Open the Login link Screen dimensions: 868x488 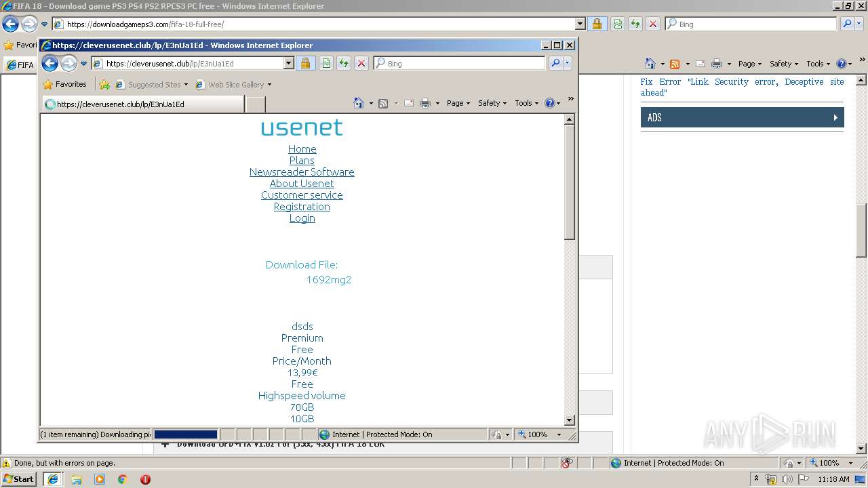coord(302,218)
